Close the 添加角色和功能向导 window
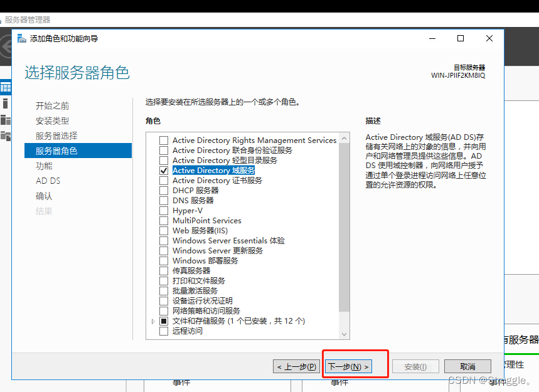 tap(489, 38)
